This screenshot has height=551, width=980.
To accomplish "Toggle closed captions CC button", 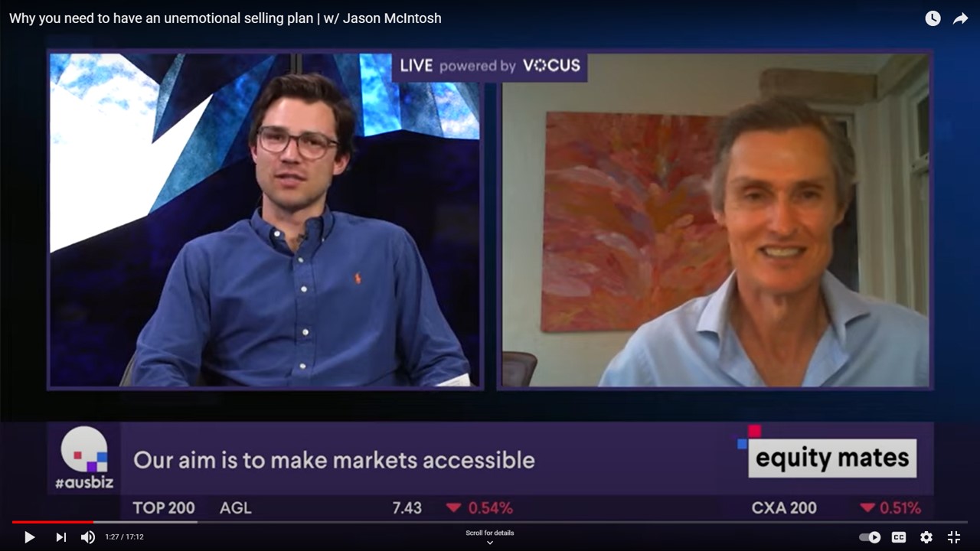I will click(x=899, y=537).
